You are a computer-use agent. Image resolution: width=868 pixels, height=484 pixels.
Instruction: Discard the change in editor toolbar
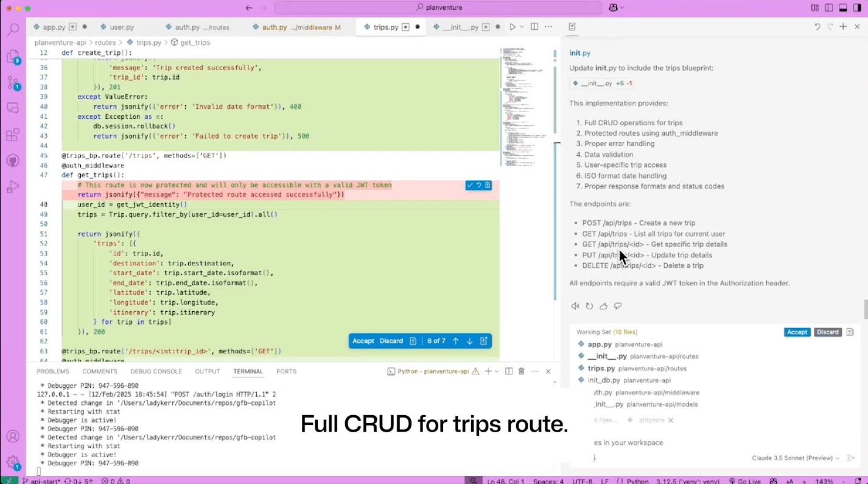point(391,341)
